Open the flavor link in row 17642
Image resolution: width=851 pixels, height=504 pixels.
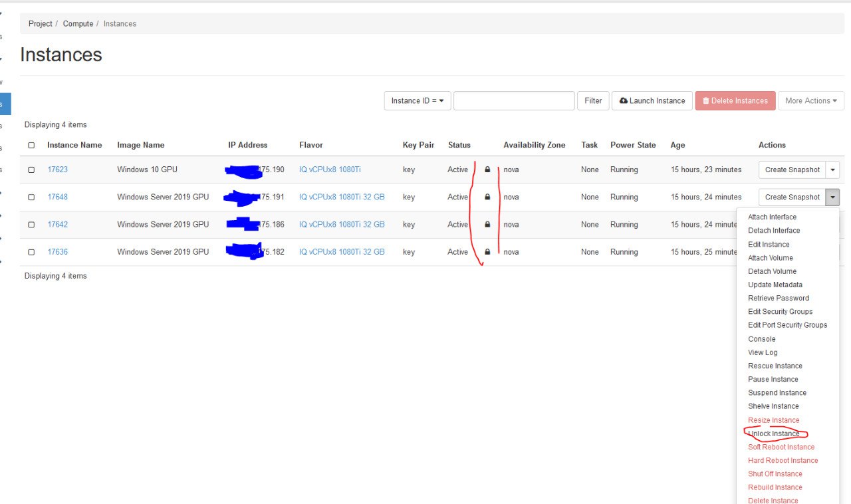342,225
